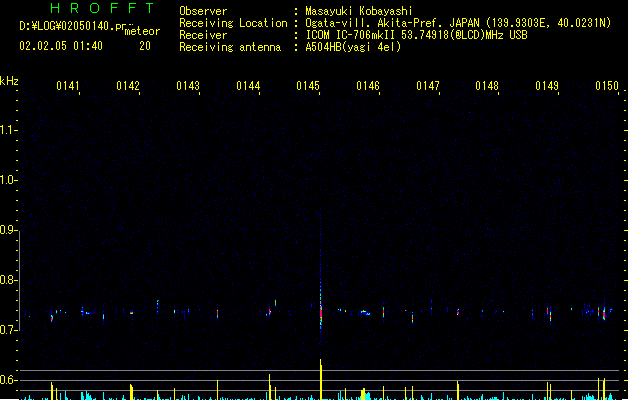
Task: Click the 0142 time marker
Action: point(128,86)
